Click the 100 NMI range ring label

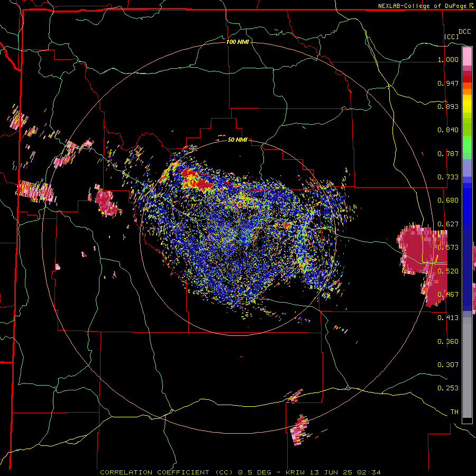point(237,42)
